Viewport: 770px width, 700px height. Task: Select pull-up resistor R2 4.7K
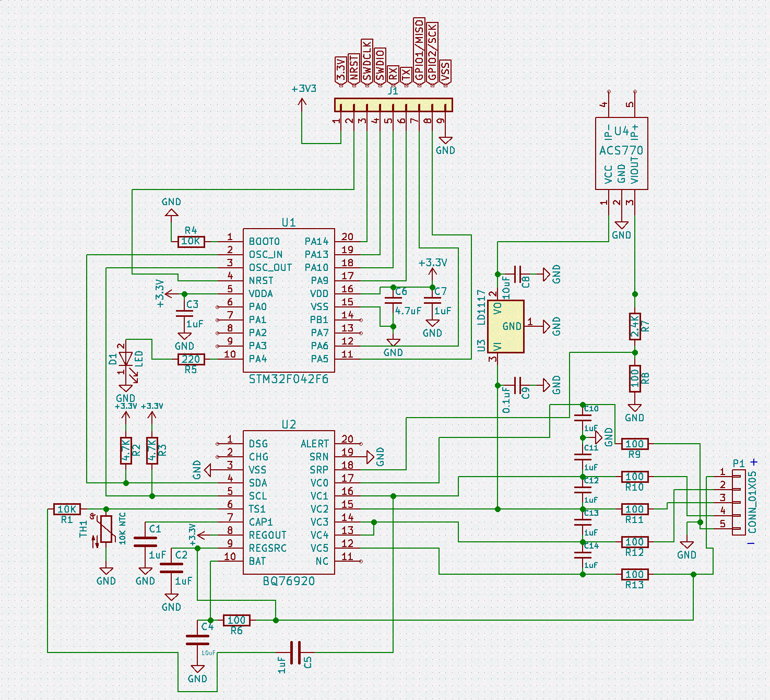[126, 450]
